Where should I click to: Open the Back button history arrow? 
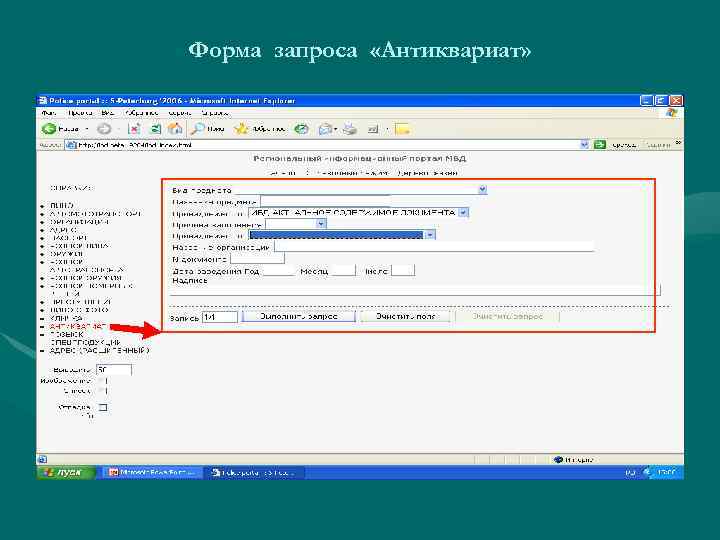[87, 129]
